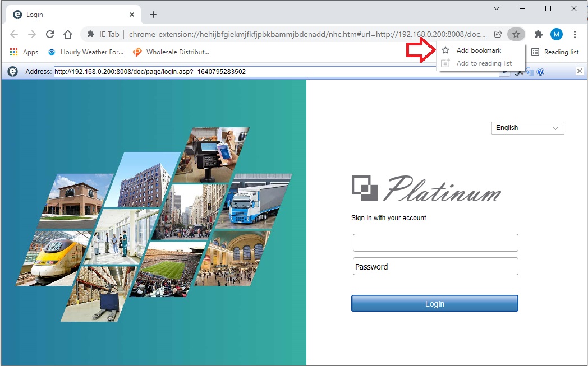Select Add bookmark from the popup menu

coord(478,50)
